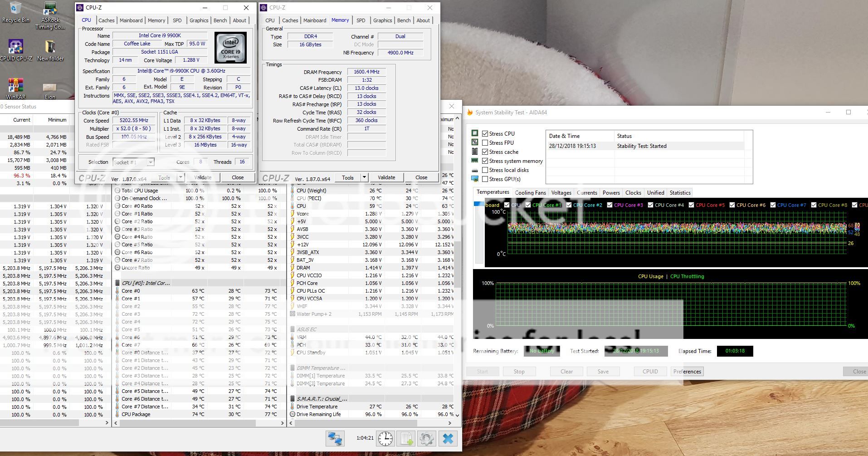Open the Statistics tab in AIDA64

click(x=680, y=193)
